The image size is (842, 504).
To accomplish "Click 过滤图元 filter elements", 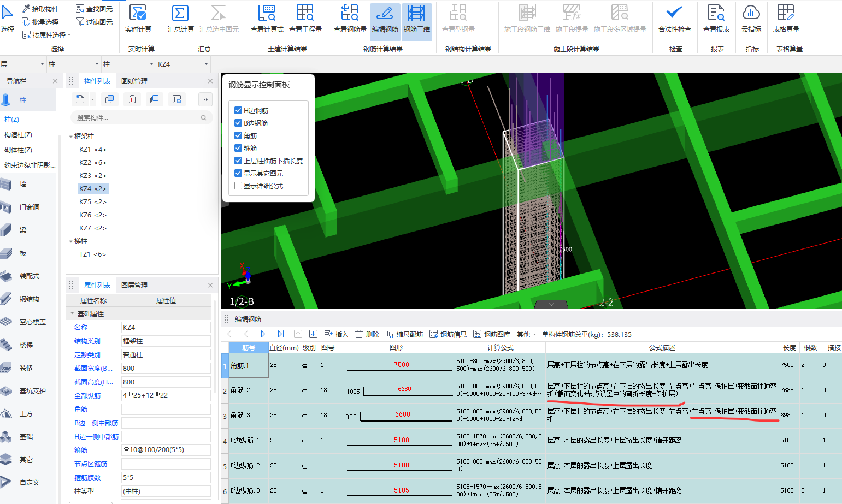I will tap(94, 22).
